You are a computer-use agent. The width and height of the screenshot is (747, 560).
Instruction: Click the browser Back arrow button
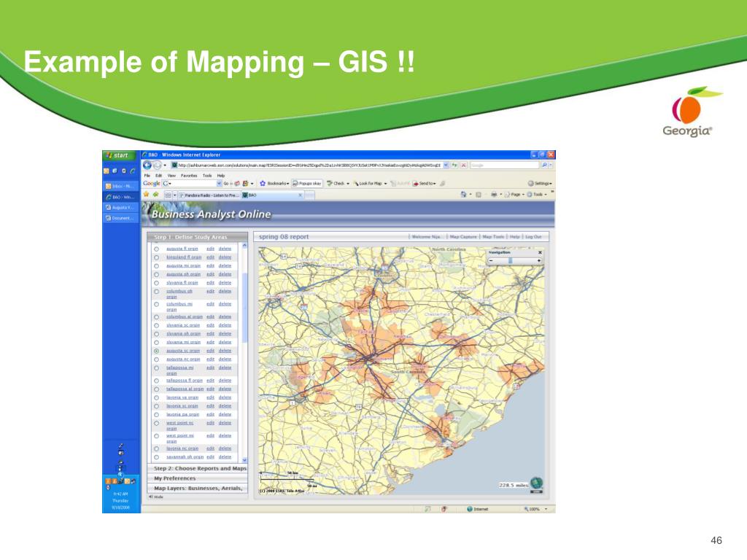[x=147, y=166]
